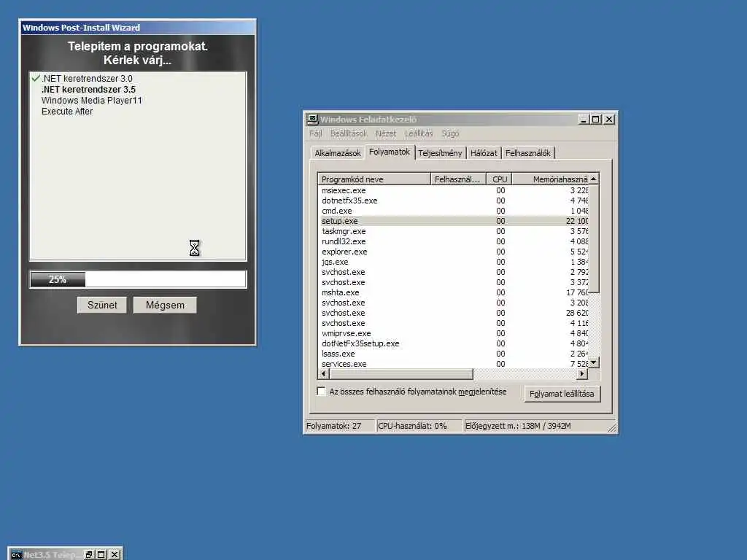Click the 25% installation progress bar
This screenshot has width=747, height=560.
coord(138,279)
